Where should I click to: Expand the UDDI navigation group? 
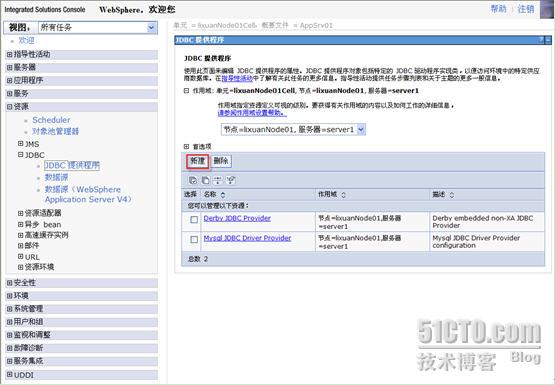pyautogui.click(x=10, y=374)
